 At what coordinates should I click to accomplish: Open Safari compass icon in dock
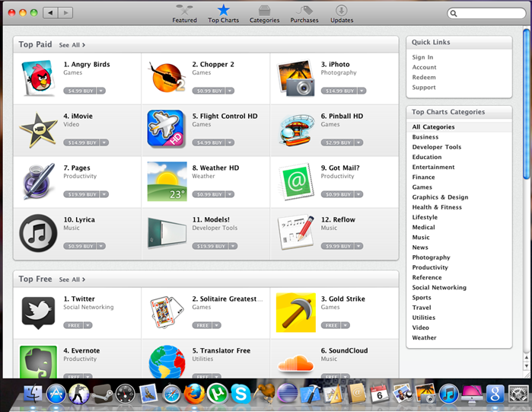coord(171,394)
